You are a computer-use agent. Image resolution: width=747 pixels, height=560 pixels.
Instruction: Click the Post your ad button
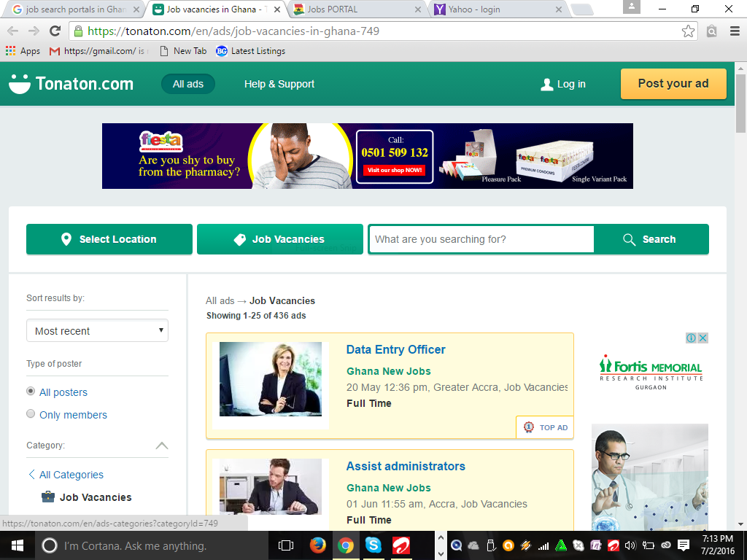673,84
